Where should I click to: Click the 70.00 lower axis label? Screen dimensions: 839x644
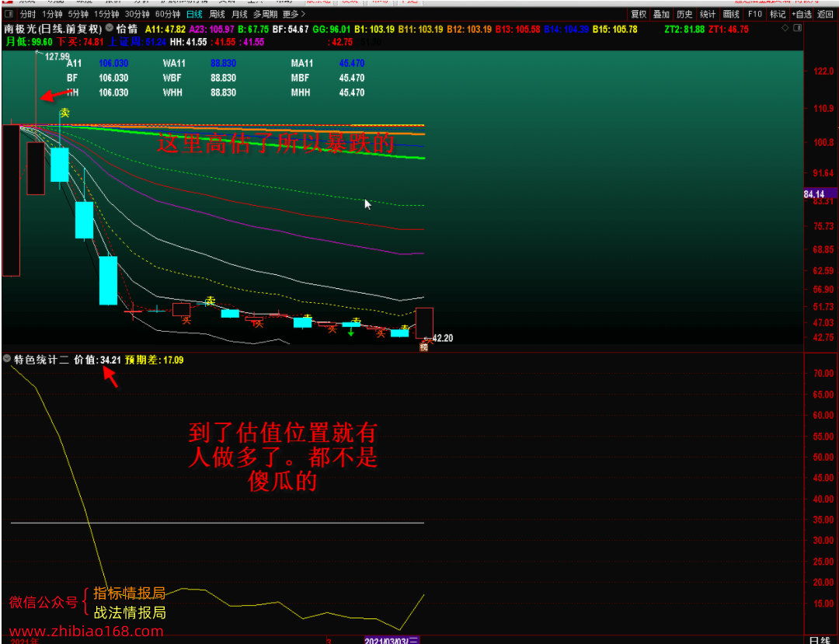(x=823, y=374)
